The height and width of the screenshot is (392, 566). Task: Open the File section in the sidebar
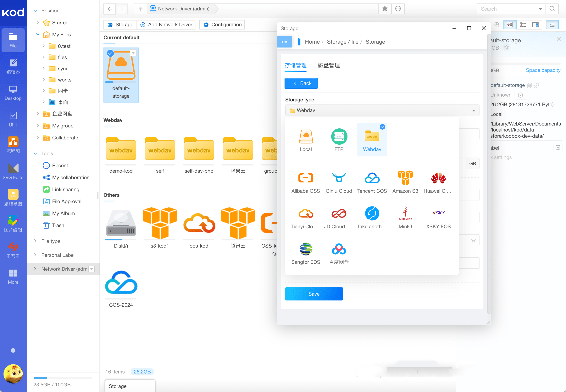point(13,40)
